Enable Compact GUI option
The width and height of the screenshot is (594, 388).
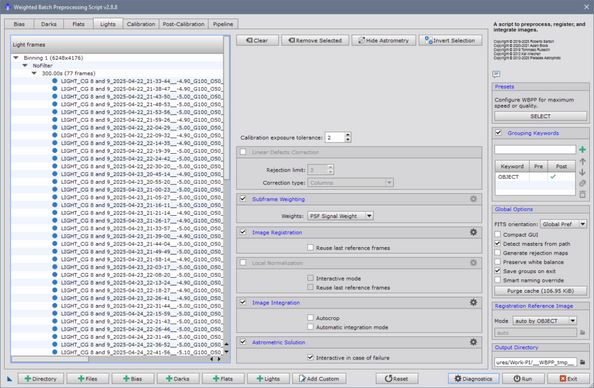(x=498, y=235)
